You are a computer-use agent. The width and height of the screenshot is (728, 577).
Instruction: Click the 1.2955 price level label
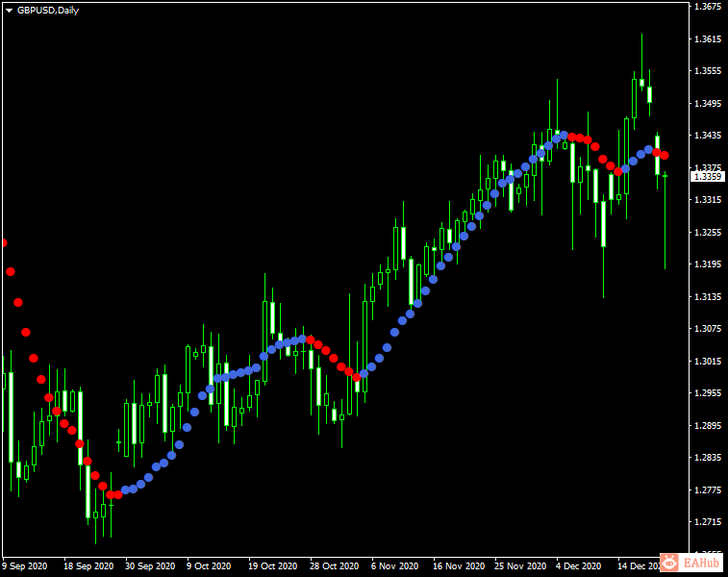[x=708, y=393]
